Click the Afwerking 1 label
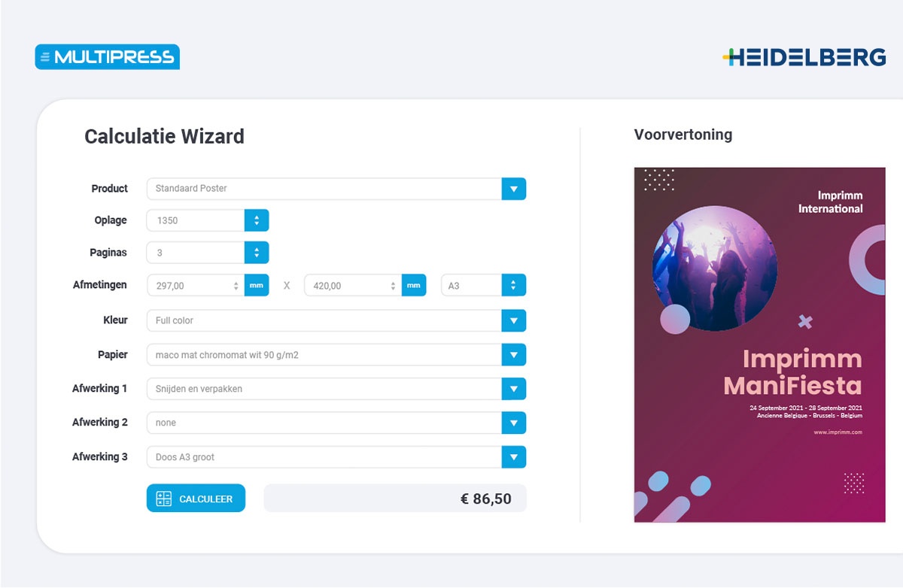Image resolution: width=903 pixels, height=588 pixels. point(100,388)
